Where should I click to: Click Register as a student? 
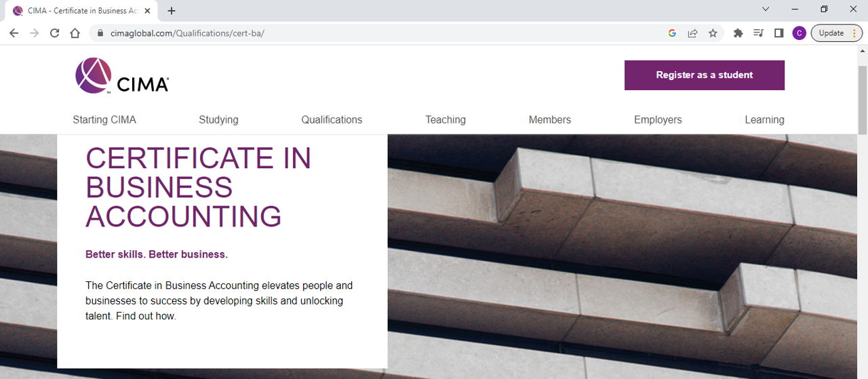pos(705,75)
